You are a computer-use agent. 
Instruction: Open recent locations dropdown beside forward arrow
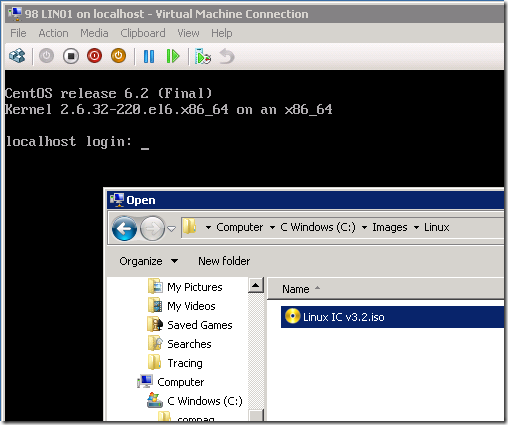pyautogui.click(x=171, y=229)
